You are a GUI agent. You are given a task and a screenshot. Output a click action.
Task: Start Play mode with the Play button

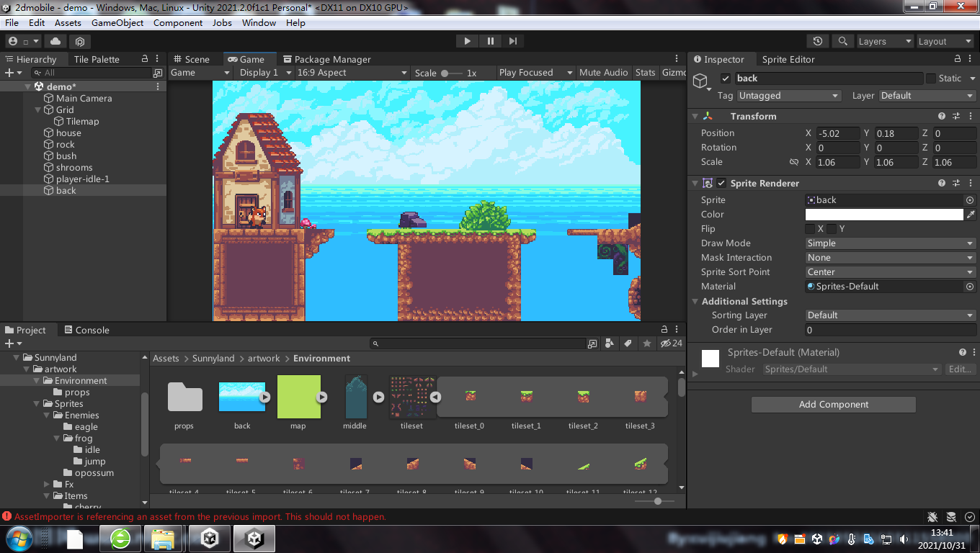[467, 41]
